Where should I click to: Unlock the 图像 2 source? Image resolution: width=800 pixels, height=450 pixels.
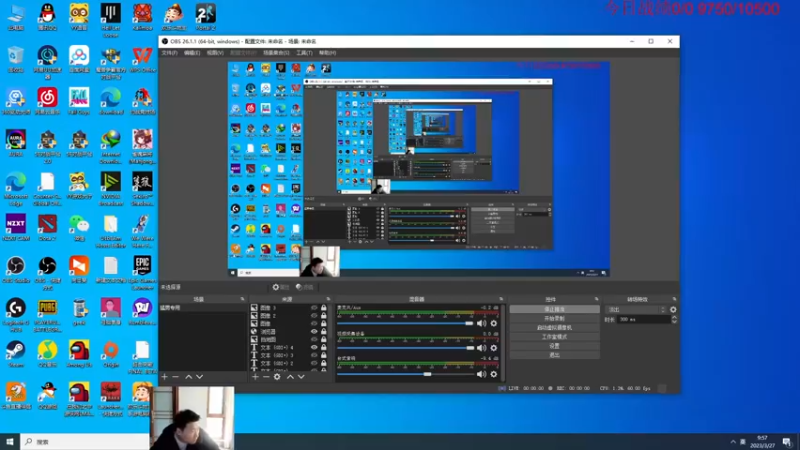(x=323, y=316)
